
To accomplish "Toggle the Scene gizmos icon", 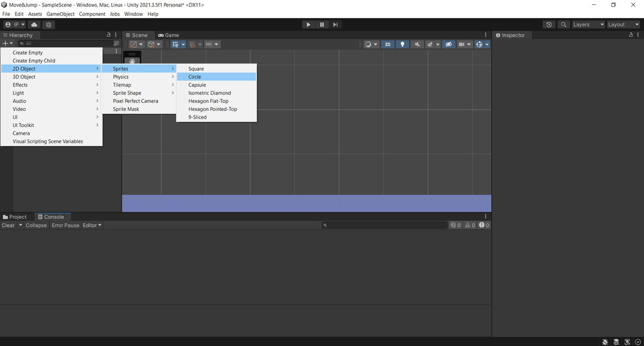I will [479, 45].
